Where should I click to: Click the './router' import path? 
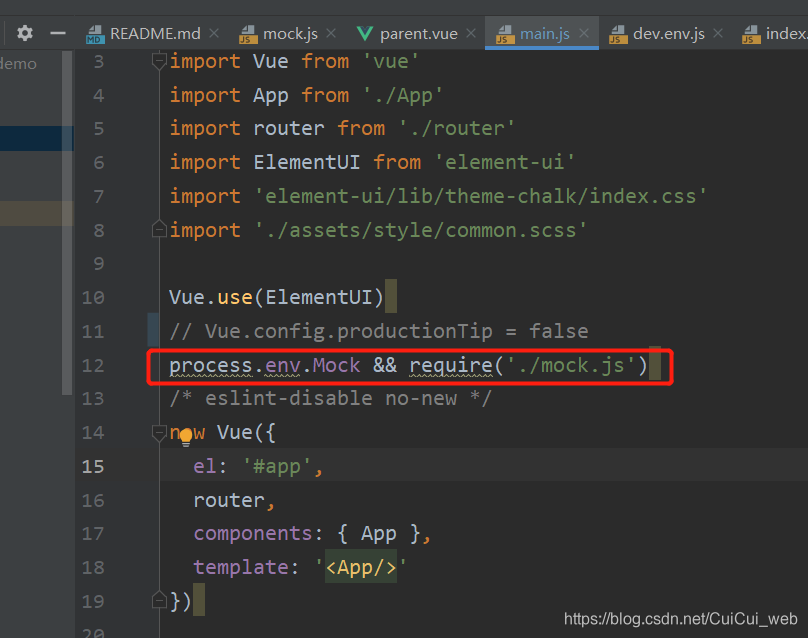point(457,128)
